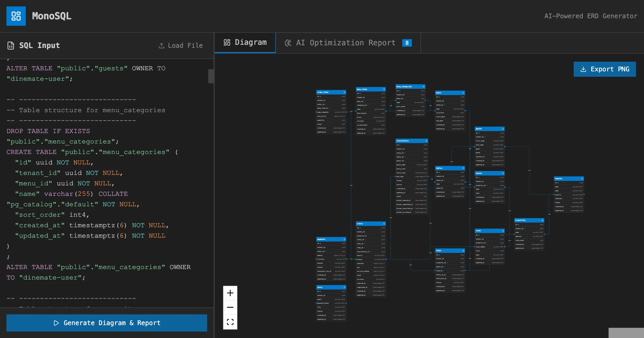This screenshot has width=644, height=338.
Task: Click the room_count row in properties
Action: coord(529,240)
